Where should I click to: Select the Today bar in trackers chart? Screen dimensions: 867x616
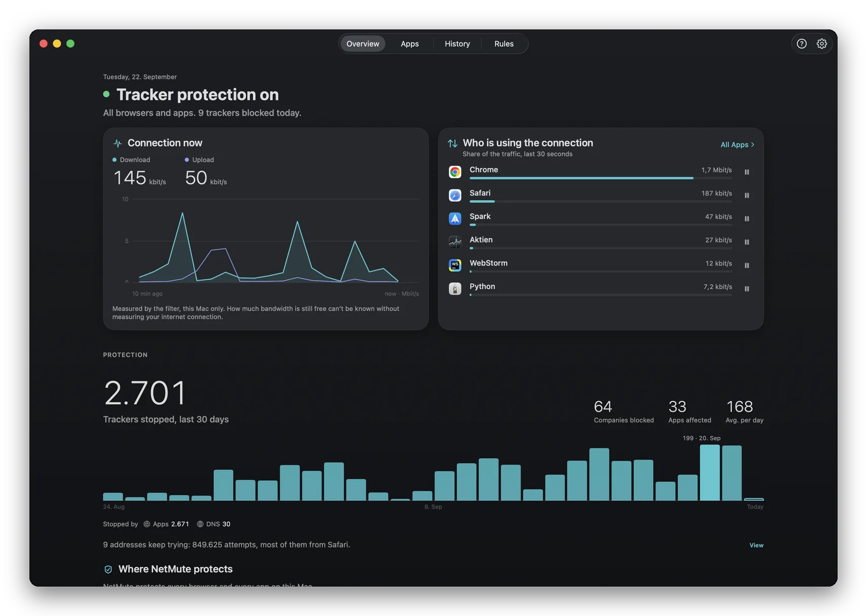tap(754, 499)
